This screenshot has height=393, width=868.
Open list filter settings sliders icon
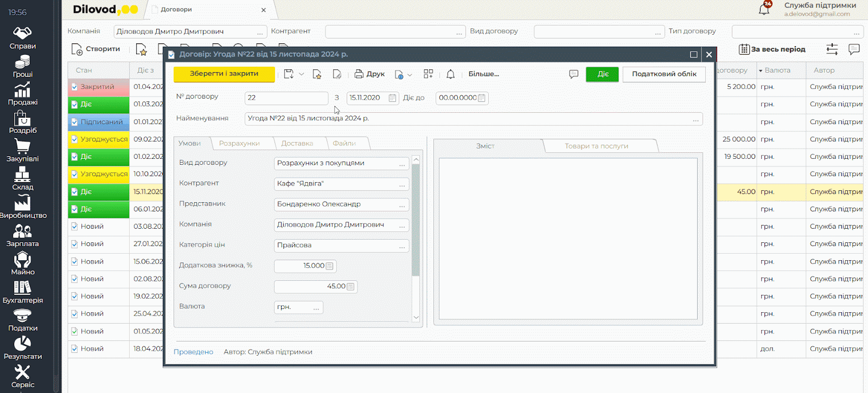[x=832, y=49]
